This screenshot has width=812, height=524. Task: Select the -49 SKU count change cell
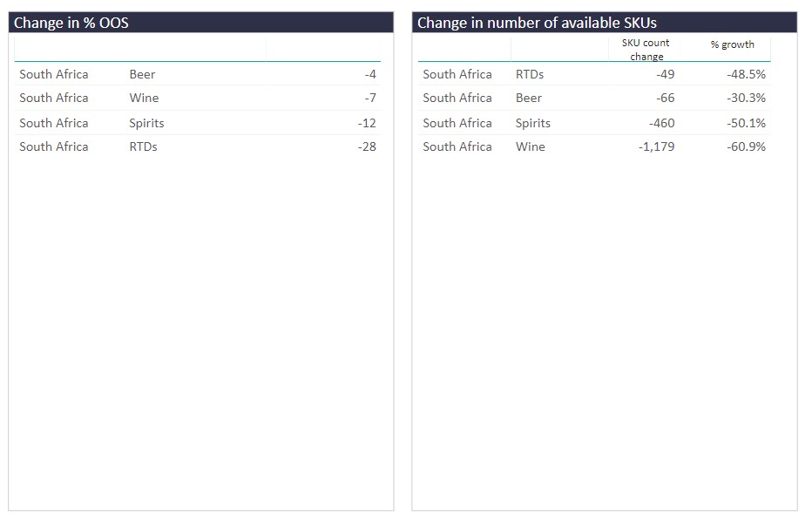(x=665, y=74)
